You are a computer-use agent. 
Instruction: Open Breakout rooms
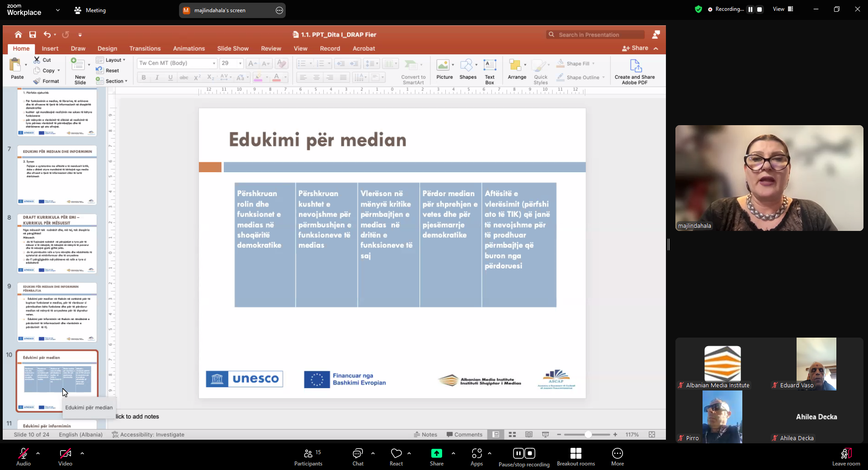click(576, 457)
